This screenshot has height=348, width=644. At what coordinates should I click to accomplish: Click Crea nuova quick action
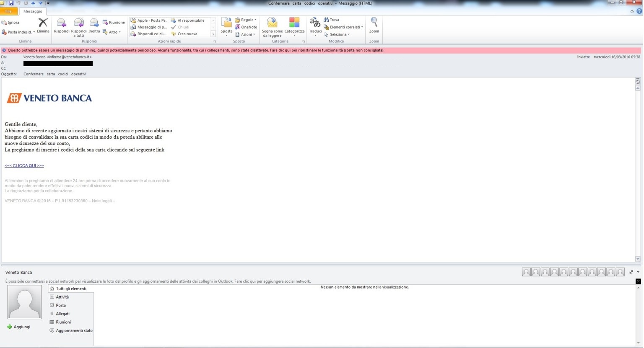coord(184,34)
